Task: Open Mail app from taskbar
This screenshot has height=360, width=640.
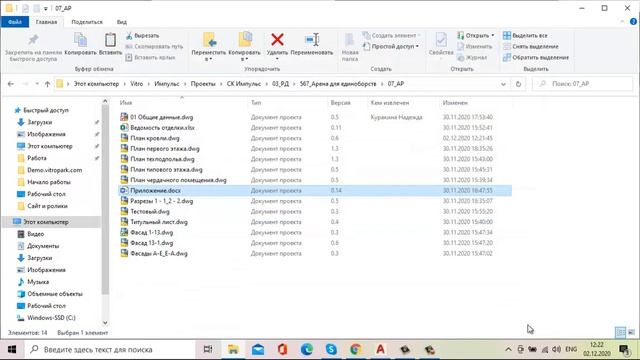Action: pos(258,349)
